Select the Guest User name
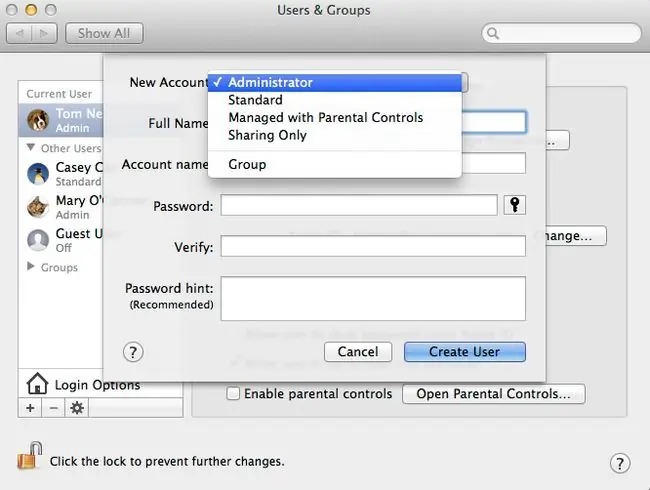This screenshot has height=490, width=650. pyautogui.click(x=79, y=234)
